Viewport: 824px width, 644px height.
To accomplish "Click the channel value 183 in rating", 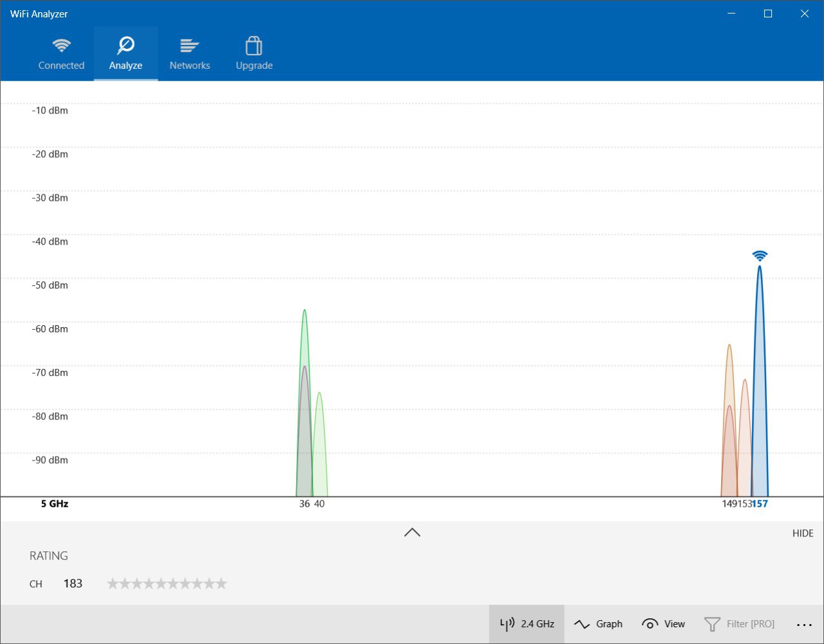I will (73, 583).
